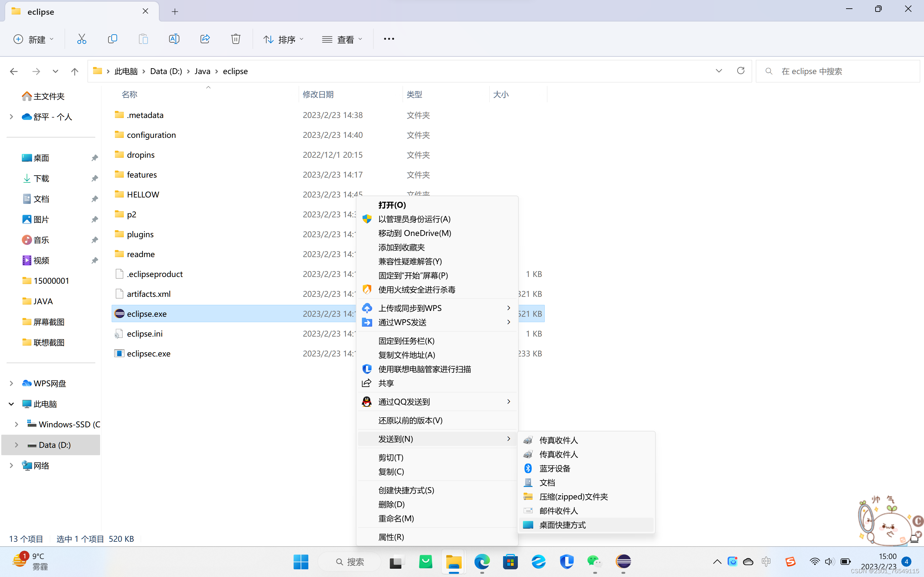Expand the Data (D:) drive tree node

click(16, 445)
